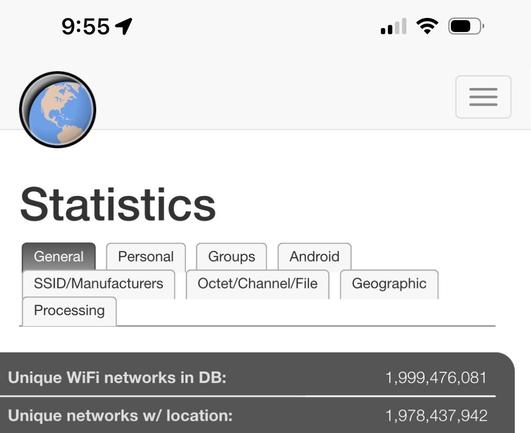
Task: Tap the cellular signal bars
Action: point(394,26)
